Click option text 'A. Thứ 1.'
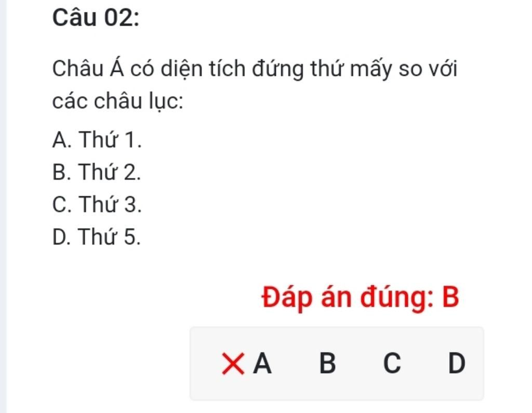The image size is (532, 413). 97,139
